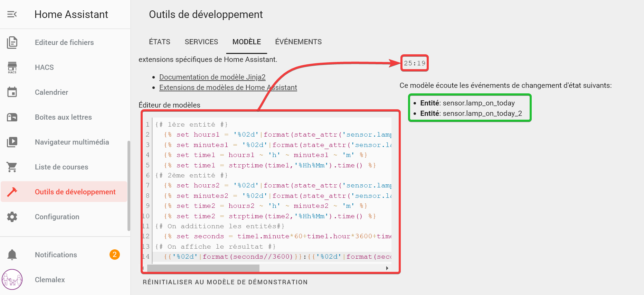Collapse the sidebar with the menu icon
This screenshot has width=644, height=295.
click(x=12, y=14)
